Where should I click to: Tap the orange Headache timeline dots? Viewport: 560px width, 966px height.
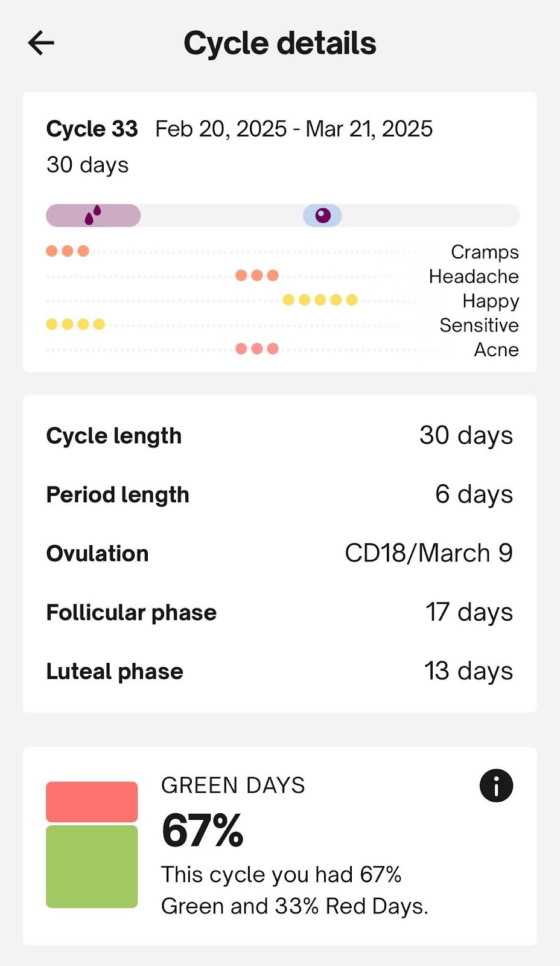point(257,275)
